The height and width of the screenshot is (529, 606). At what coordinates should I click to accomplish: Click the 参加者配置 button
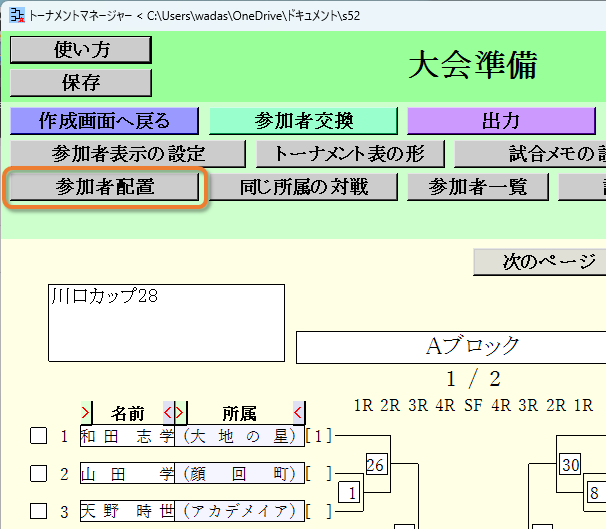click(x=104, y=187)
